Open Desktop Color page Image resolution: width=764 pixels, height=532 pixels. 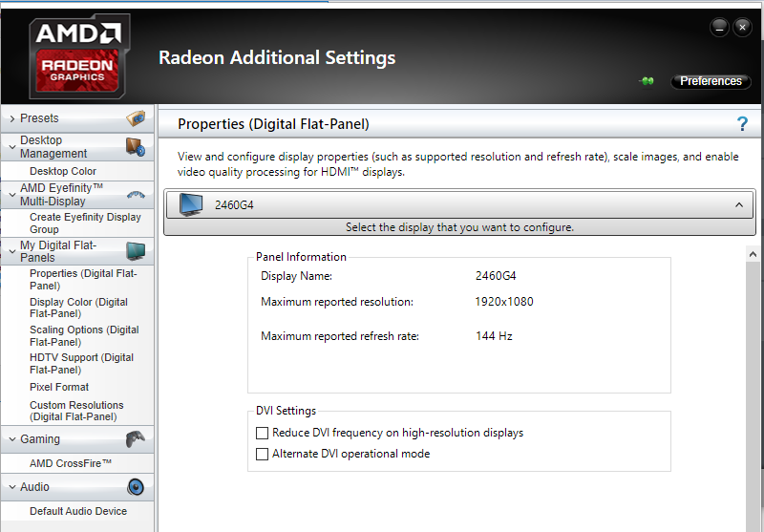[63, 171]
